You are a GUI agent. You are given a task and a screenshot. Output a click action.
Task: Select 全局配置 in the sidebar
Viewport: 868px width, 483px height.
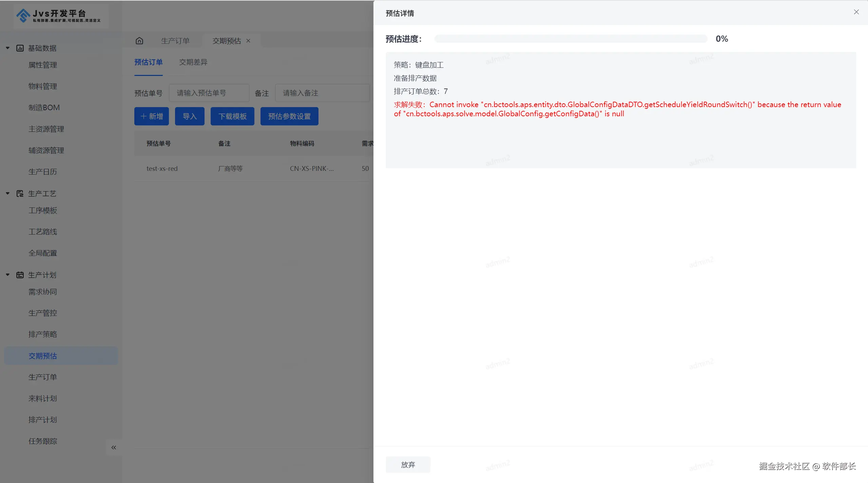[x=43, y=253]
